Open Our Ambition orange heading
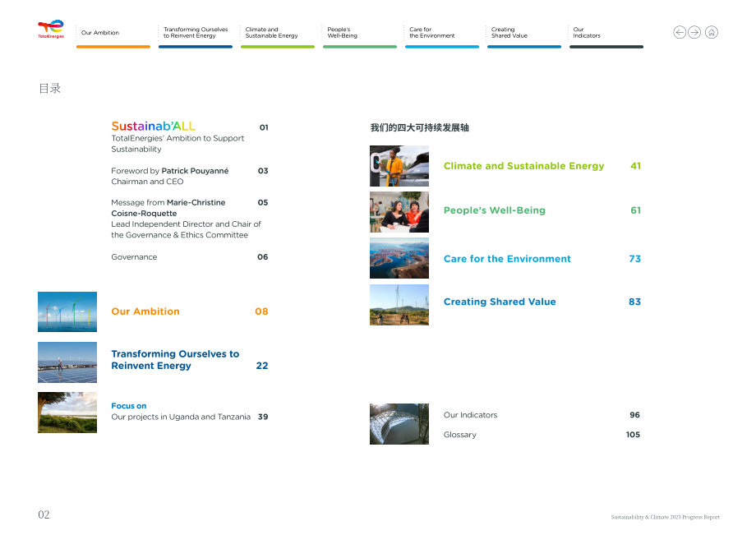Screen dimensions: 756x535 click(x=145, y=311)
